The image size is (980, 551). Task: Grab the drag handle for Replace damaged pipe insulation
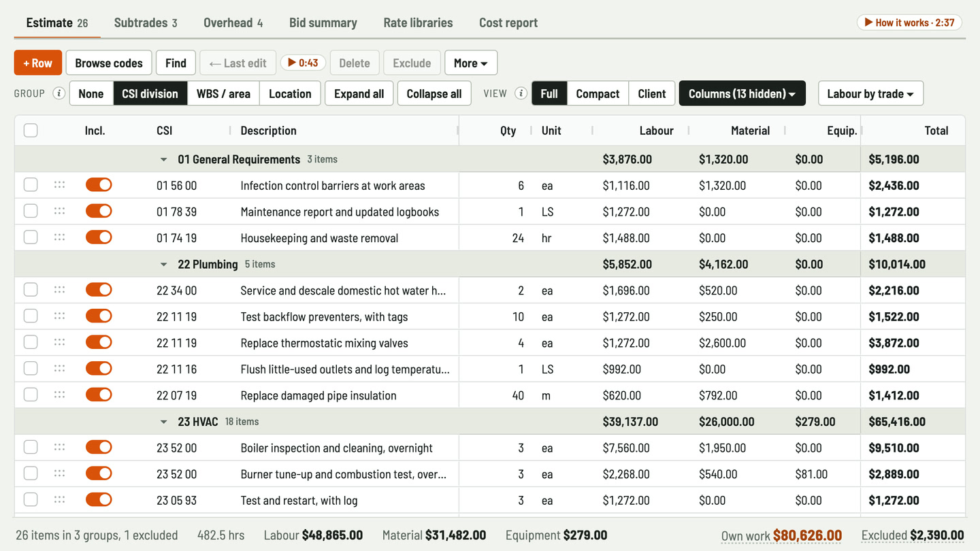[x=59, y=395]
